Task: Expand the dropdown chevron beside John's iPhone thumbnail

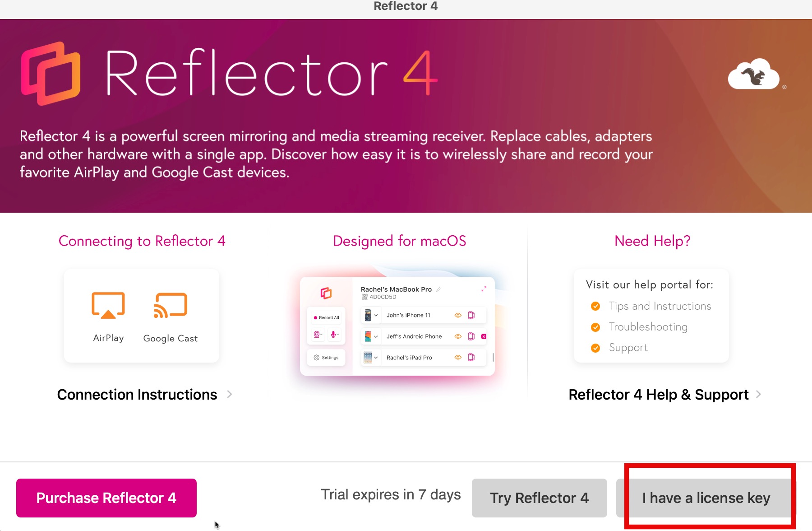Action: click(376, 315)
